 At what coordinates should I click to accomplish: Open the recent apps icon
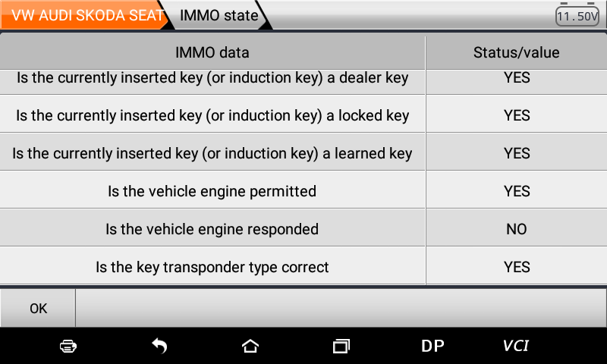point(341,346)
